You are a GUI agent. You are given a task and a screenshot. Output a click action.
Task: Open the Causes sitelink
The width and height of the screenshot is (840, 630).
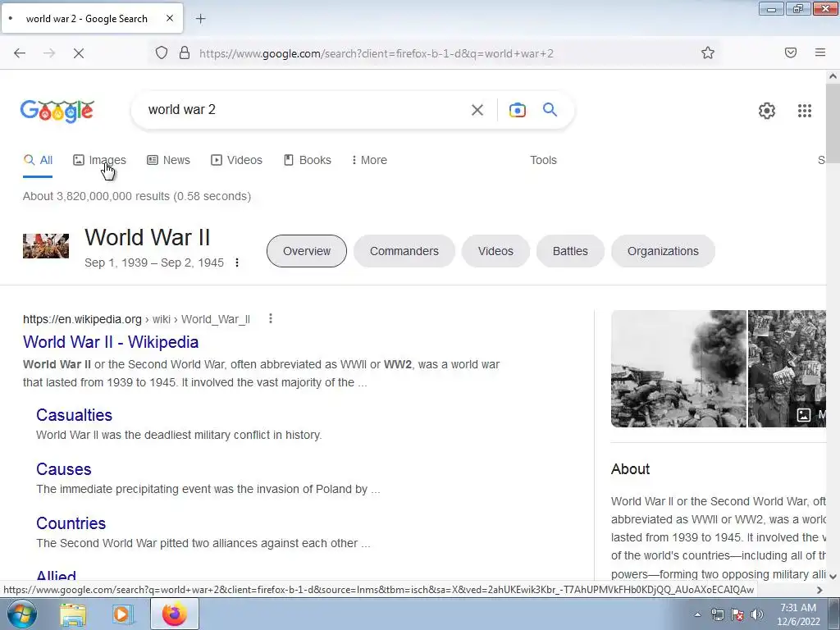[x=64, y=469]
